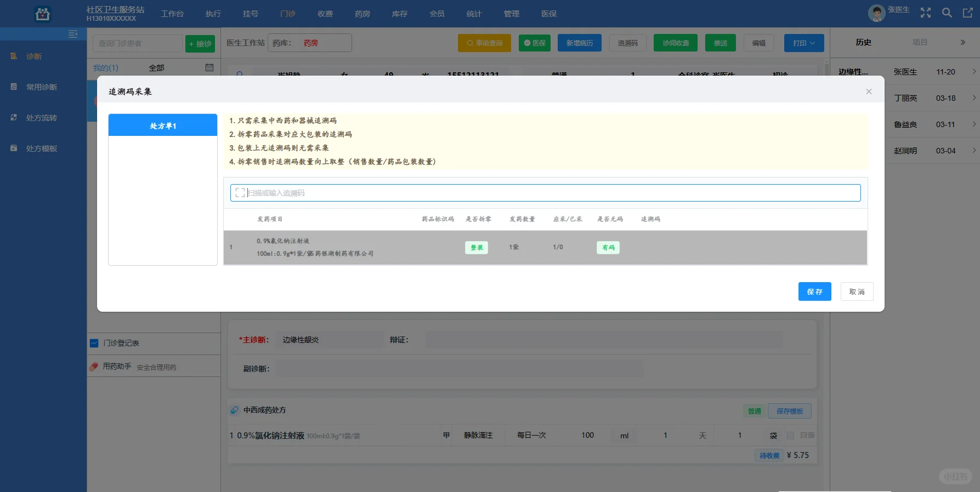The image size is (980, 492).
Task: Open the 门诊 menu
Action: pos(288,14)
